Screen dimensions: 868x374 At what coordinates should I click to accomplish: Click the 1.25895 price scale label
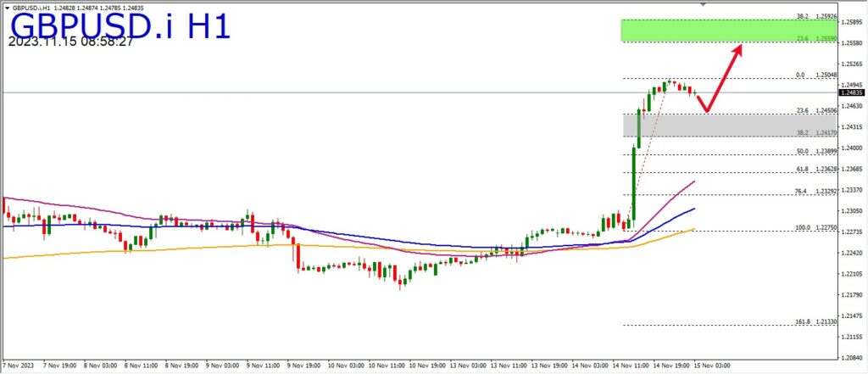(852, 23)
